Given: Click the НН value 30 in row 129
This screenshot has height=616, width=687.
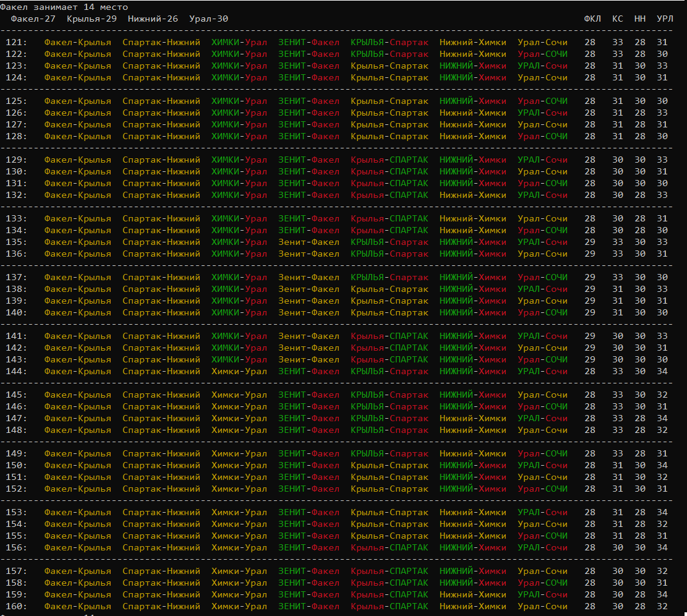Looking at the screenshot, I should coord(639,160).
